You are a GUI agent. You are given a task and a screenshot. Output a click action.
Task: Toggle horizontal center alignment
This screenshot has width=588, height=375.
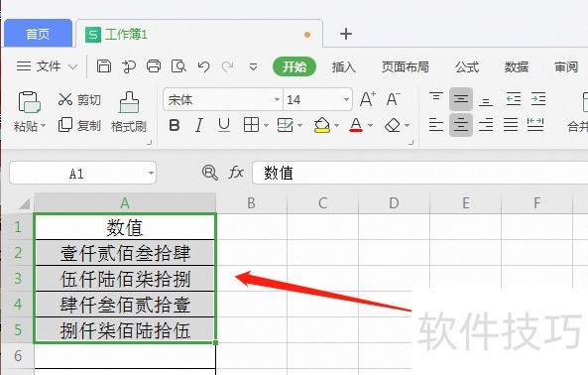pos(461,124)
